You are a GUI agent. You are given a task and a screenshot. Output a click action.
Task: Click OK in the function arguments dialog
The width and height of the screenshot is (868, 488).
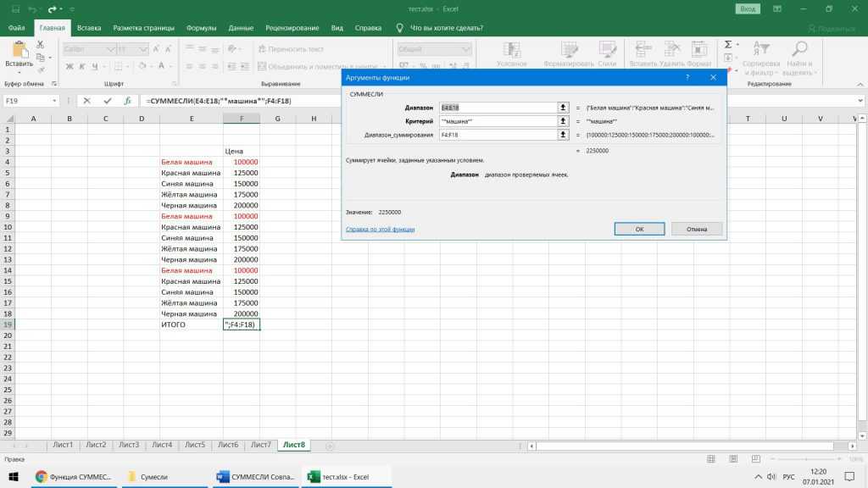click(x=639, y=229)
